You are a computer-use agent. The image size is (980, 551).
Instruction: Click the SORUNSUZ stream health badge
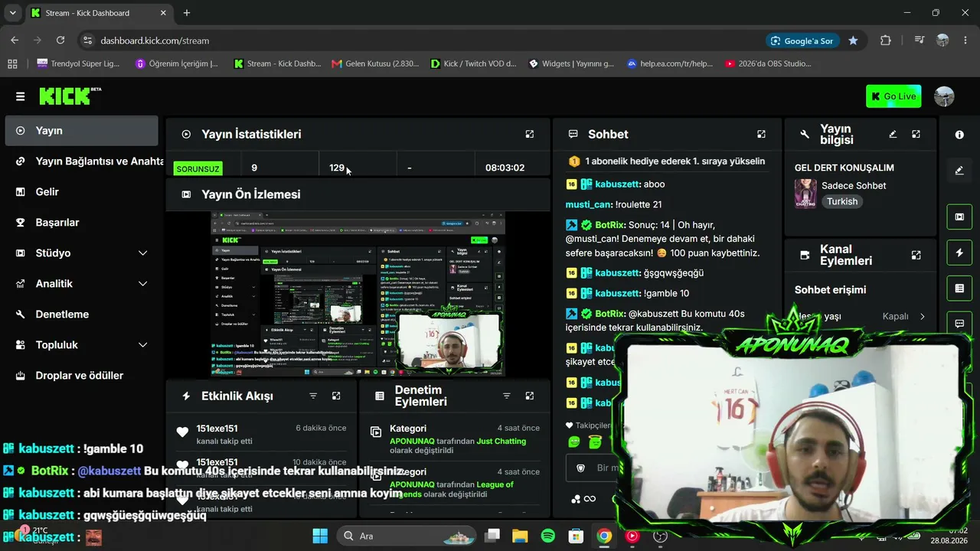pos(198,168)
